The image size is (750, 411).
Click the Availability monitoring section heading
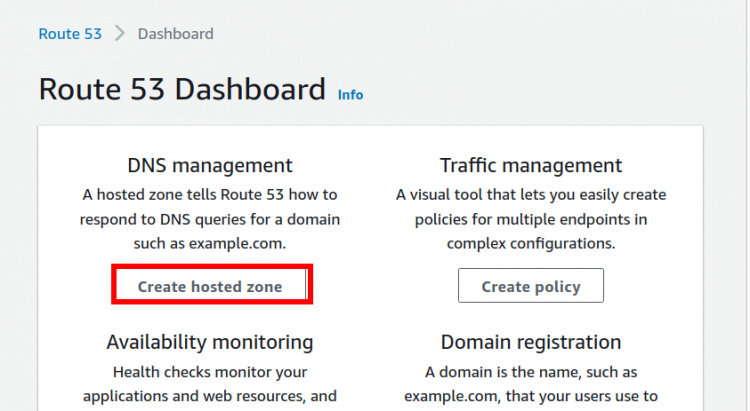[x=210, y=342]
